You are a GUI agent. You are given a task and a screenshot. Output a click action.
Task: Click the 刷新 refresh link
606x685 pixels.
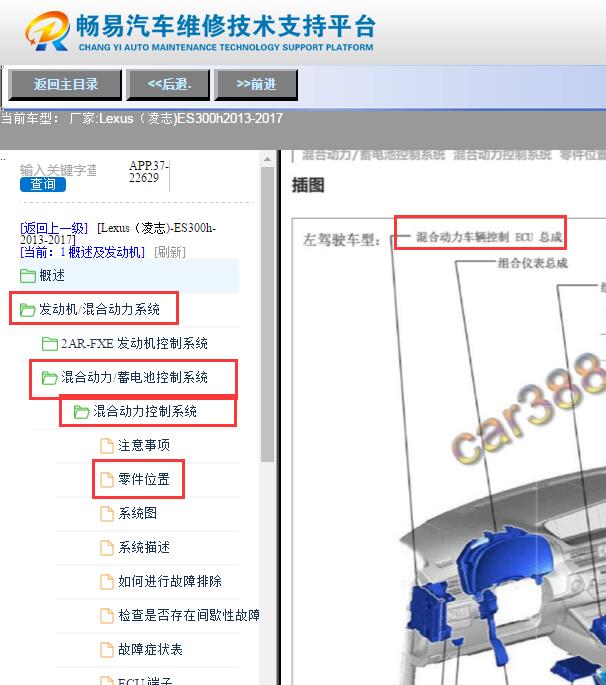tap(170, 252)
